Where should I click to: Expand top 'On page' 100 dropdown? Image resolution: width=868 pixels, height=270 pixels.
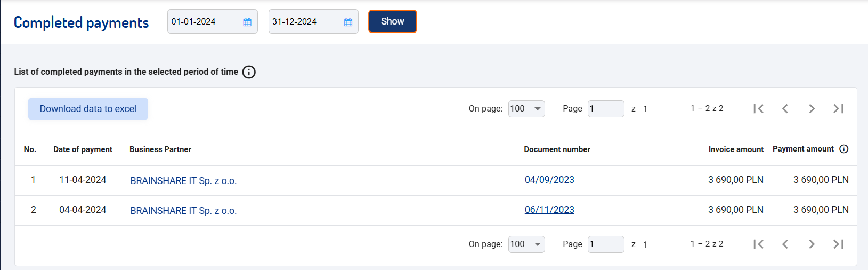pyautogui.click(x=526, y=109)
